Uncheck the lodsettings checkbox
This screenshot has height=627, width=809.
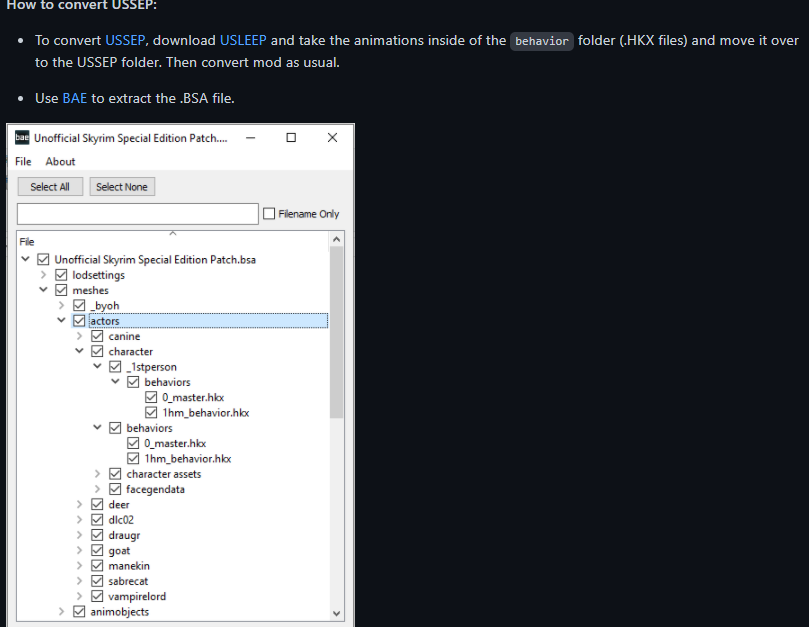[61, 275]
